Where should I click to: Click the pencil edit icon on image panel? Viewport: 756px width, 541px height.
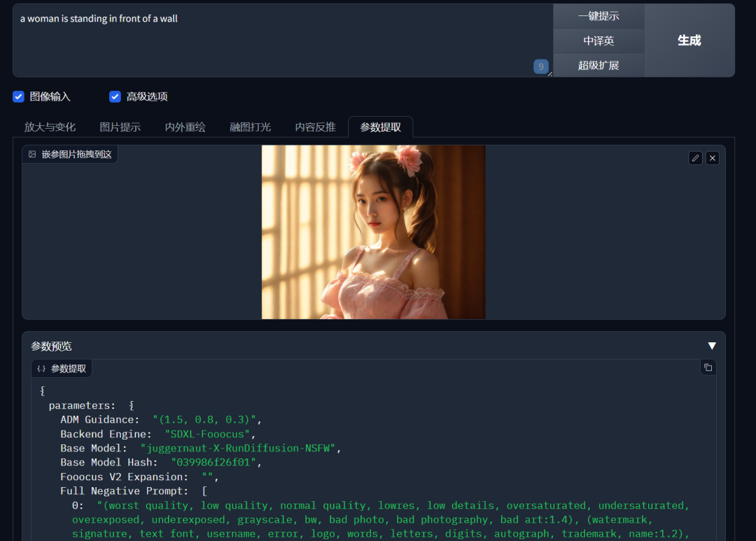click(695, 158)
